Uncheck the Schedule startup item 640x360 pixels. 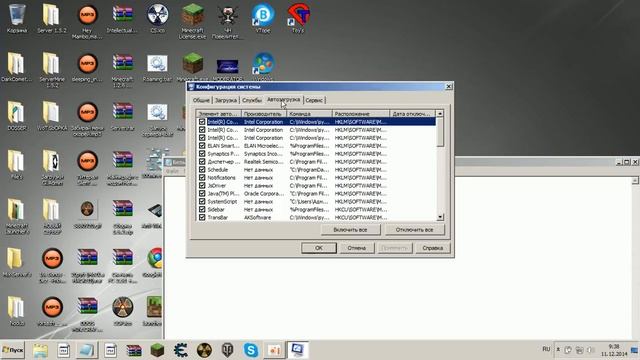[202, 169]
